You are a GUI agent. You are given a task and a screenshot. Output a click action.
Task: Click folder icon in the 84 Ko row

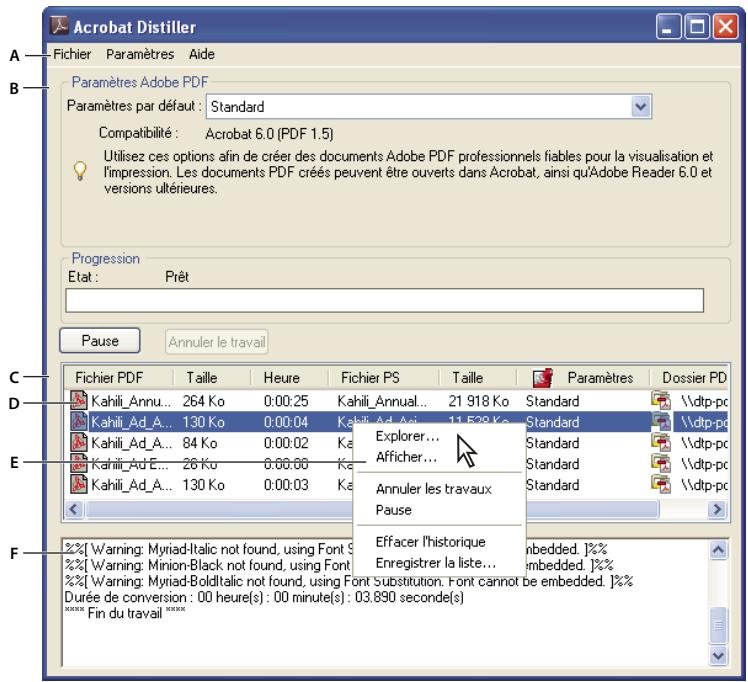[x=661, y=442]
